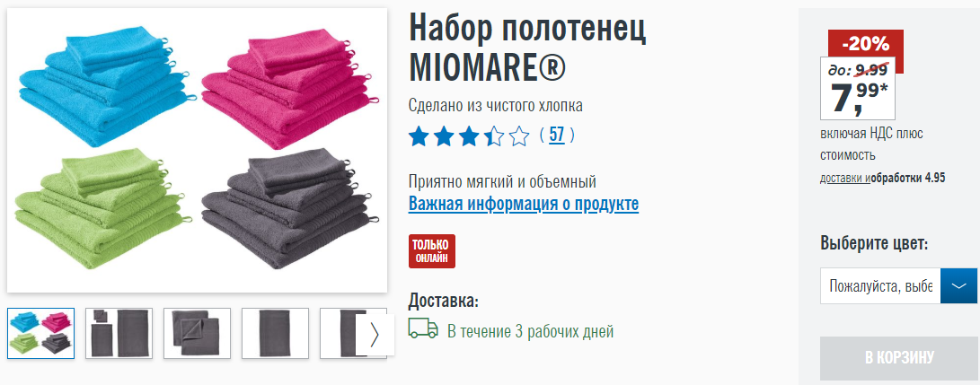
Task: Click the half-filled fourth rating star
Action: (x=494, y=136)
